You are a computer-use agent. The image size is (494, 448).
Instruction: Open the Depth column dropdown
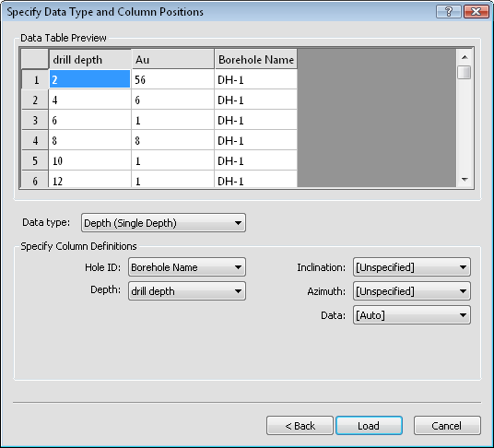coord(187,290)
